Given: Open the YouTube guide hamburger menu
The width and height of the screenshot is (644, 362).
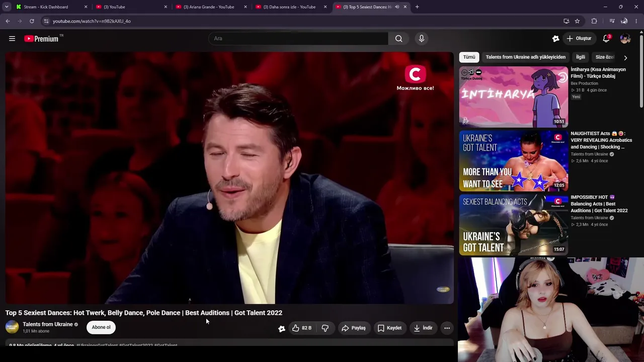Looking at the screenshot, I should coord(12,38).
